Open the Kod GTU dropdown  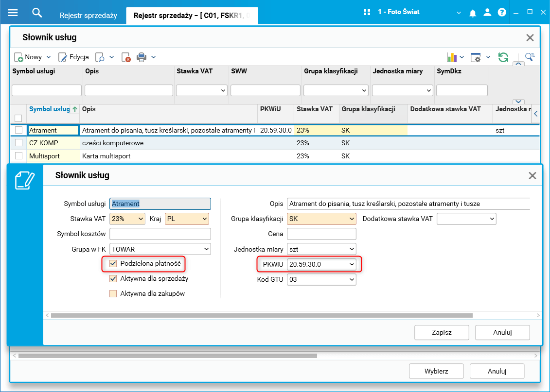321,280
